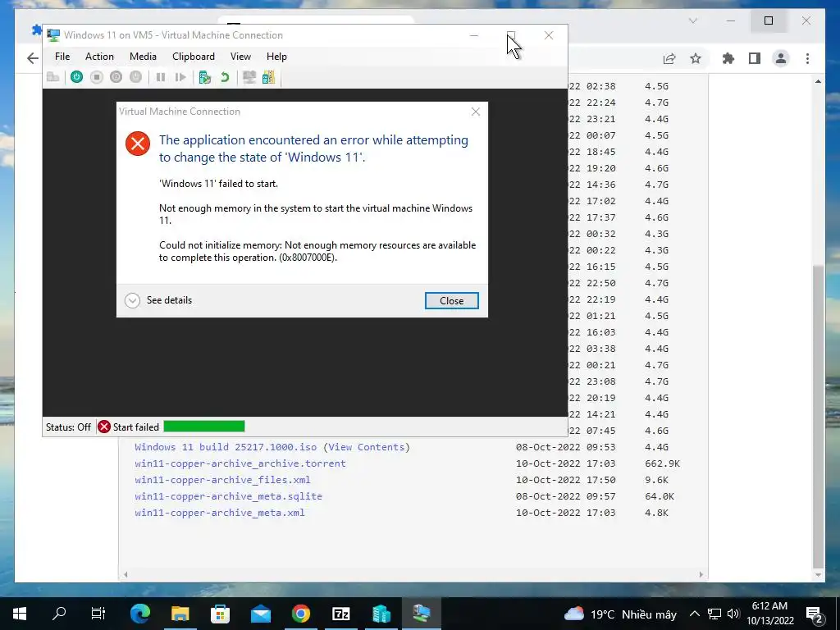Click the Close button in error dialog
The height and width of the screenshot is (630, 840).
[x=452, y=300]
